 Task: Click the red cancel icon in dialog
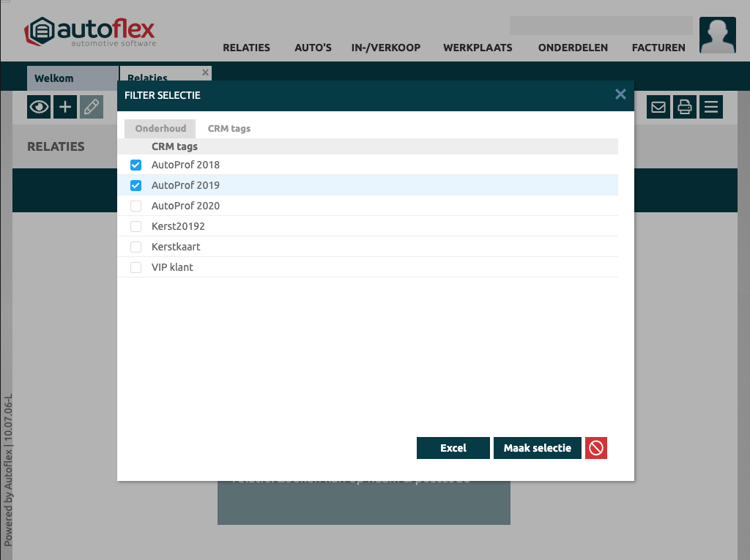pos(596,448)
